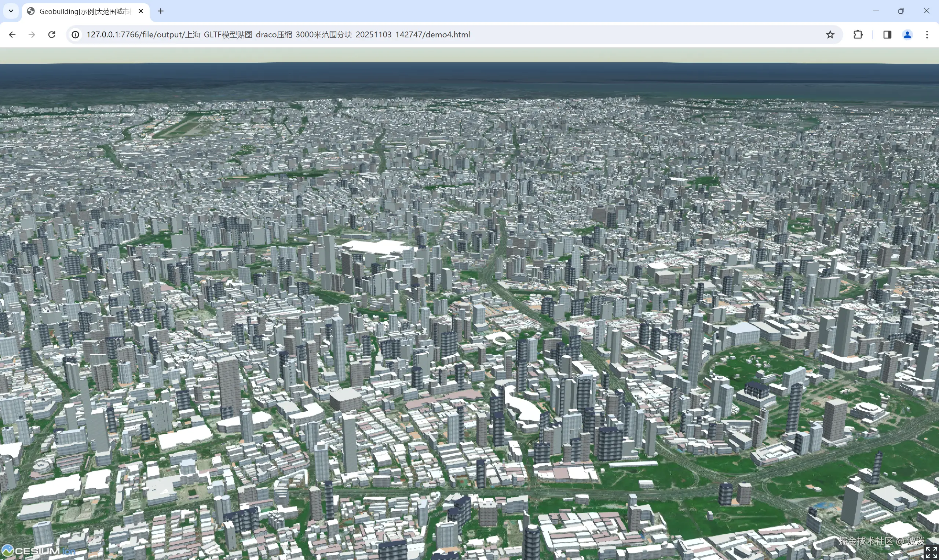
Task: Open the user profile avatar menu
Action: pyautogui.click(x=907, y=35)
